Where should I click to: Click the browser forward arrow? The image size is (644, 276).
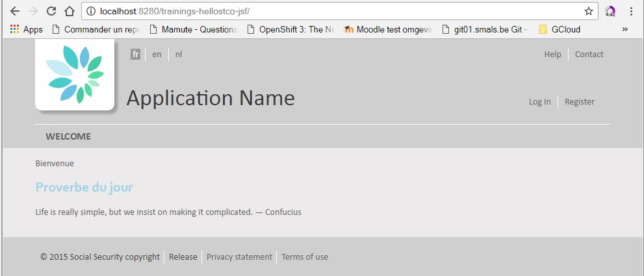click(x=33, y=11)
